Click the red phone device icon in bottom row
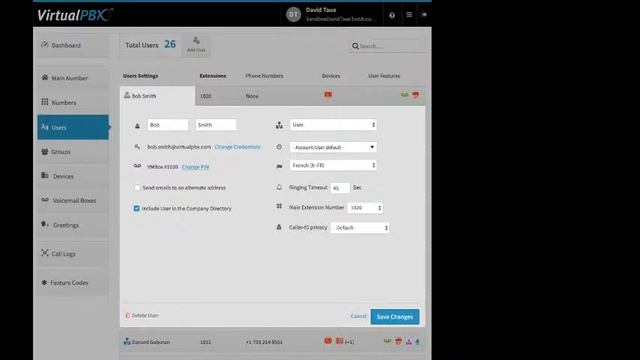The width and height of the screenshot is (640, 360). coord(328,341)
